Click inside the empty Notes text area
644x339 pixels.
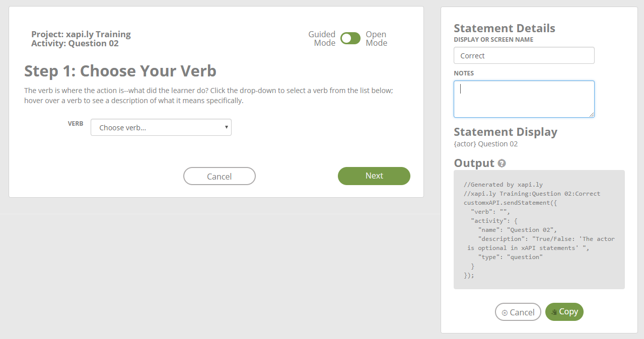click(524, 99)
